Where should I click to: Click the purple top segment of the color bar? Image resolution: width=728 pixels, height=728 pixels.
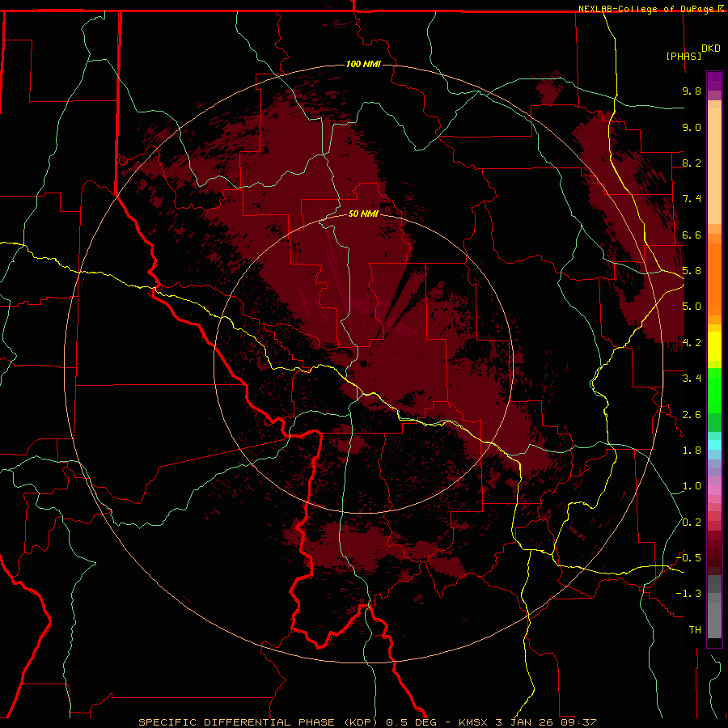[x=714, y=81]
